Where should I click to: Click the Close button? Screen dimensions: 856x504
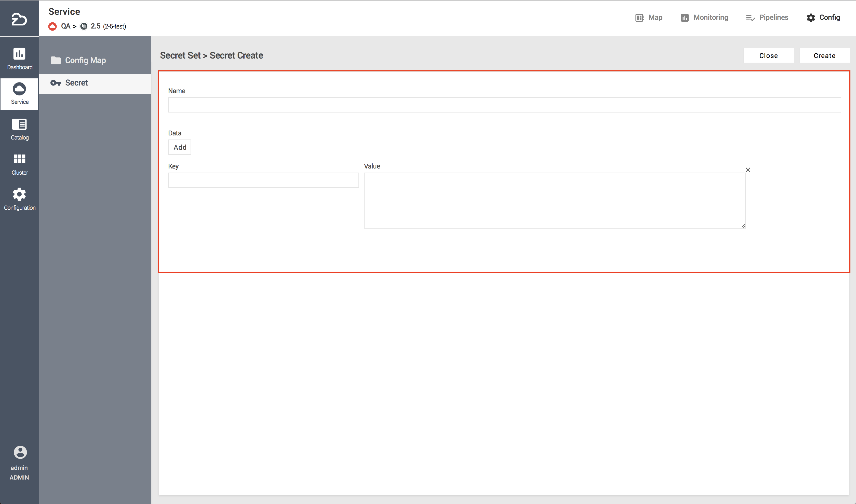coord(768,56)
